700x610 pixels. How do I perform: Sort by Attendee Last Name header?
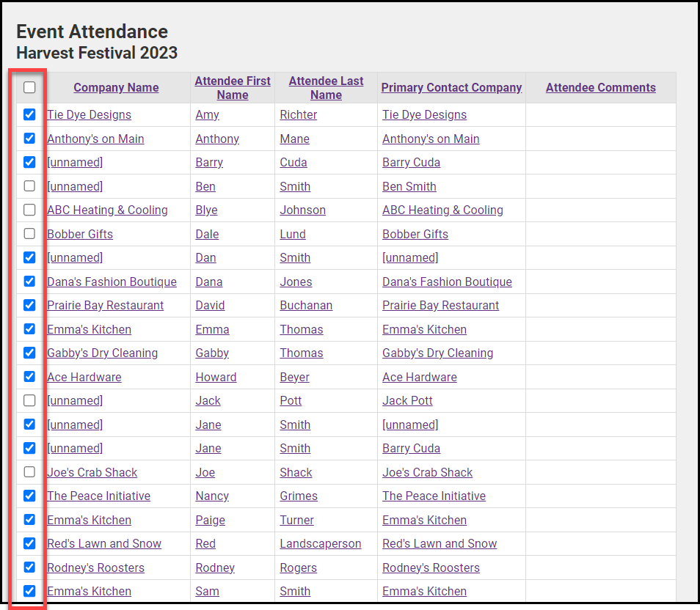pos(326,87)
